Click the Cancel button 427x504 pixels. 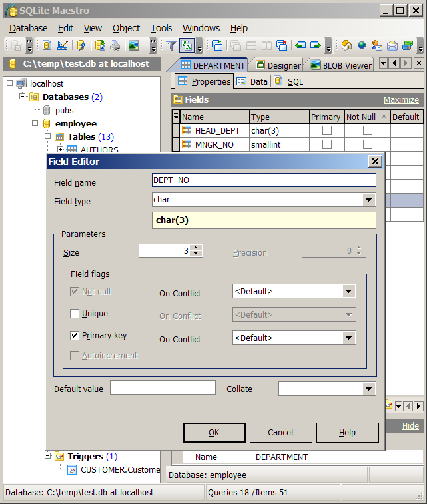(280, 433)
